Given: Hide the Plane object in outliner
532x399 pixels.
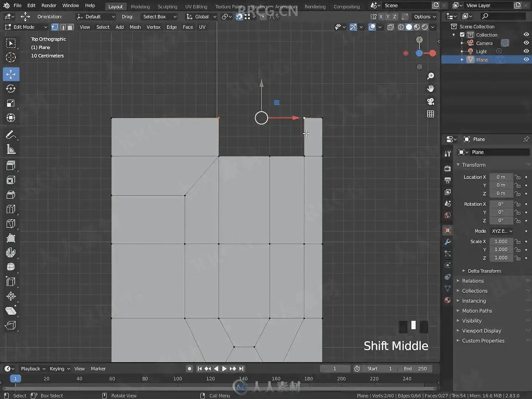Looking at the screenshot, I should pos(526,59).
